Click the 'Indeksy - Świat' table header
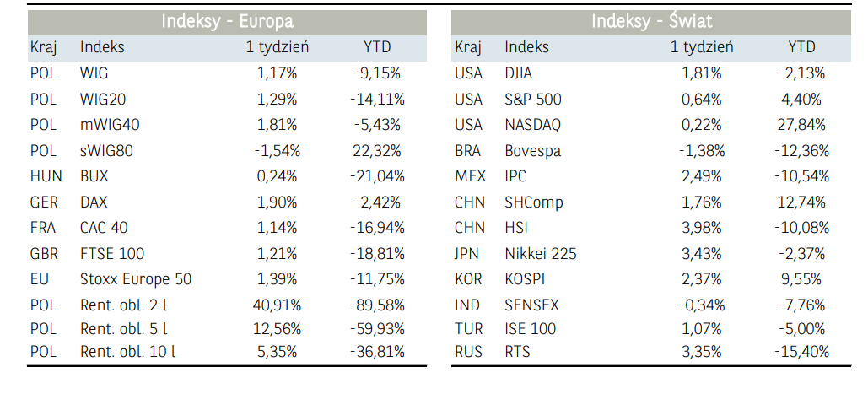 point(651,22)
